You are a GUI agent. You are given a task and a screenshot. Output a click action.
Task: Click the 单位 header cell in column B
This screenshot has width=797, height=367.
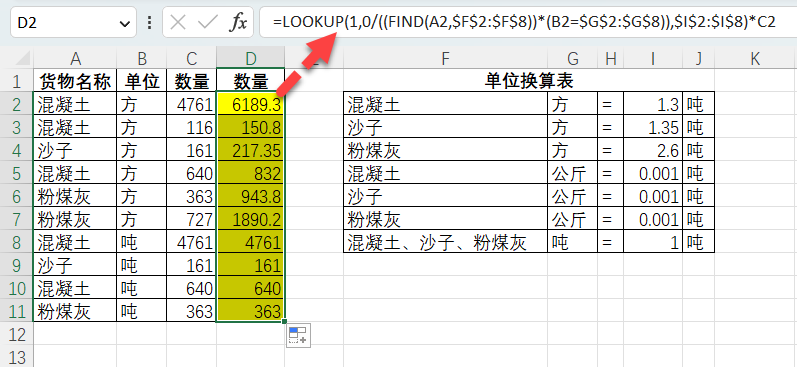tap(142, 81)
